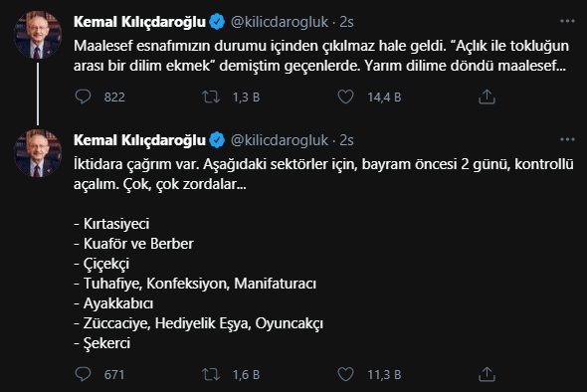Open more options menu on first tweet
Viewport: 587px width, 392px height.
coord(567,21)
